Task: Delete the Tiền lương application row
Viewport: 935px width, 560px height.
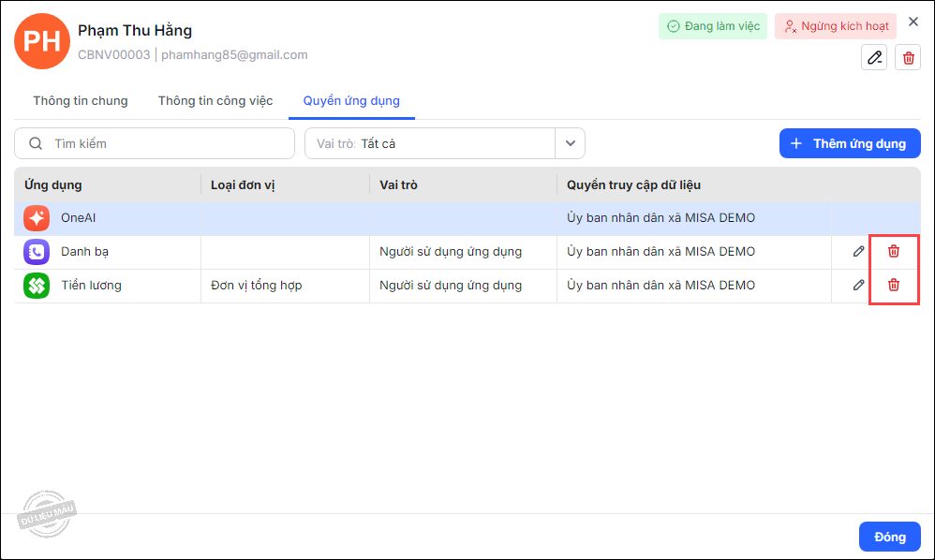Action: (x=894, y=285)
